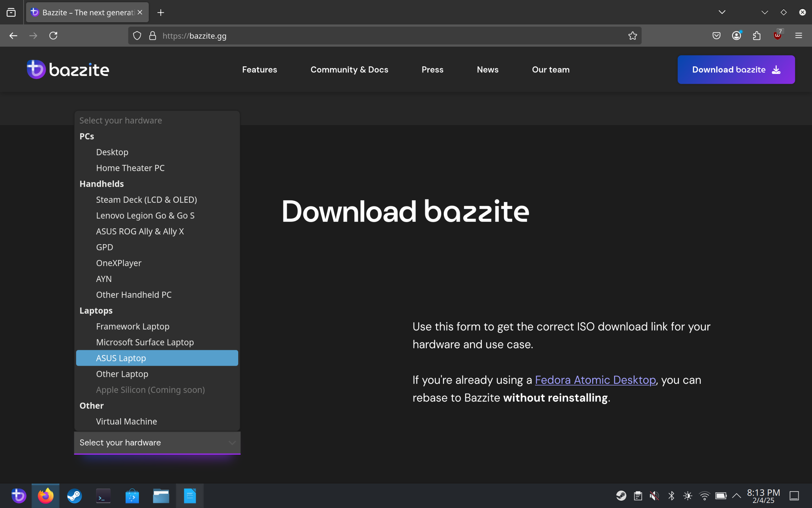This screenshot has height=508, width=812.
Task: Close the Bazzite browser tab
Action: [x=140, y=12]
